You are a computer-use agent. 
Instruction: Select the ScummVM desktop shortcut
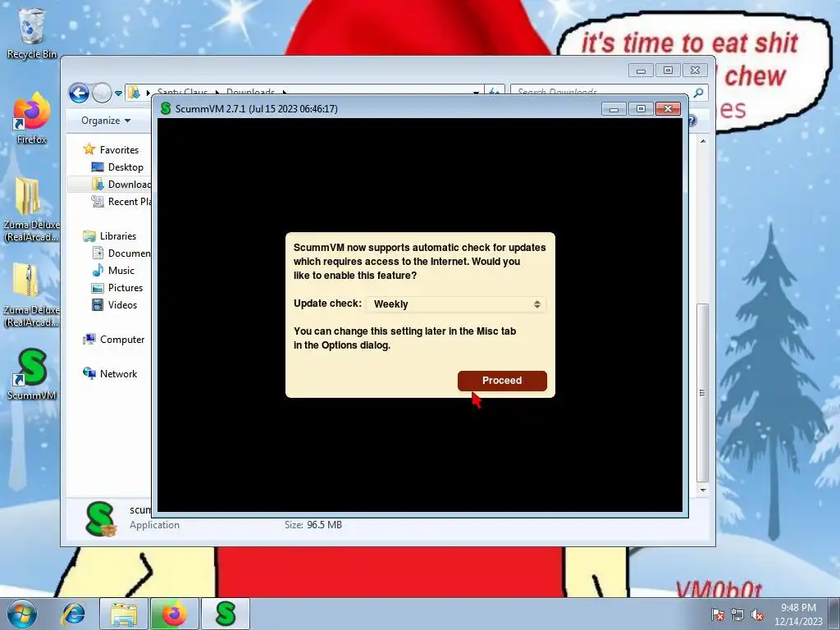pos(32,374)
